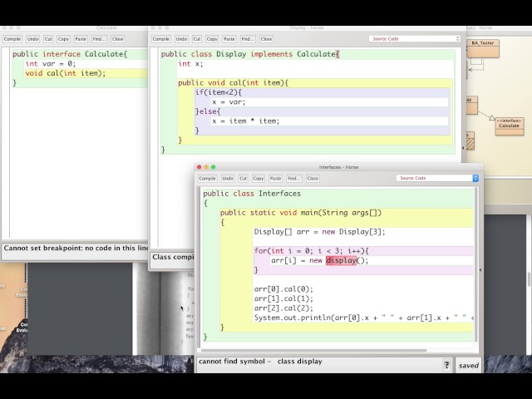Open Source Code dropdown in Interfaces window
Screen dimensions: 532x399
coord(437,178)
